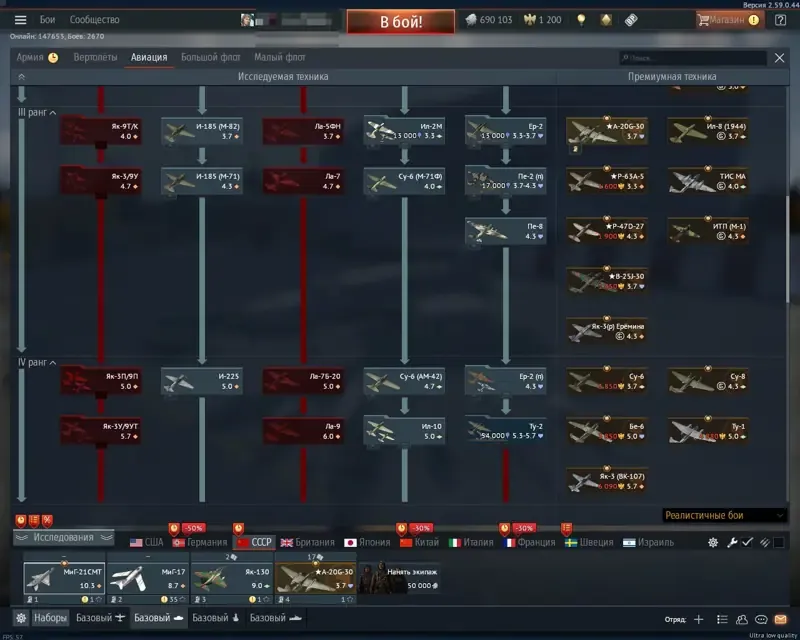Click the ticket warbonds icon

click(x=631, y=20)
